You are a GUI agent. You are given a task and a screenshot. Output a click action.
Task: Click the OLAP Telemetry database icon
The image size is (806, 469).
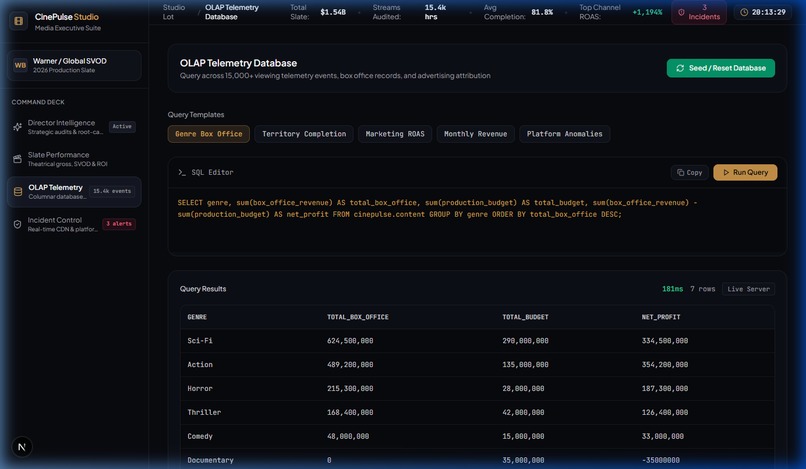[17, 192]
